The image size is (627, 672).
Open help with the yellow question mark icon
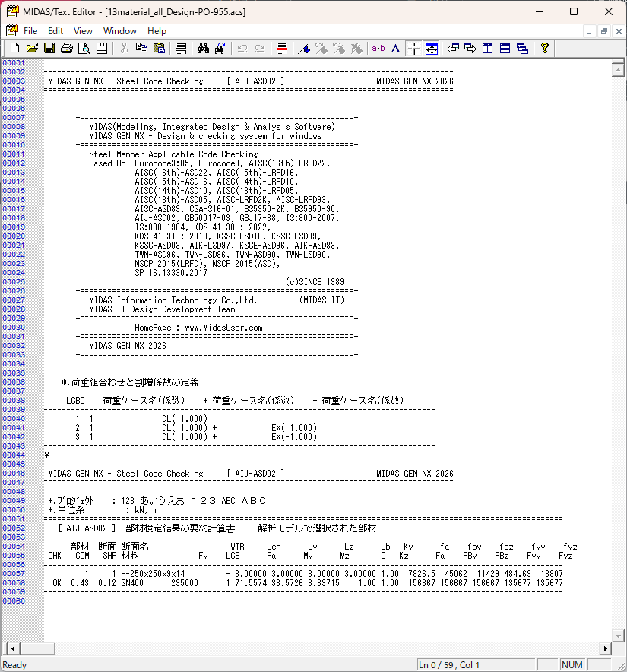click(545, 49)
